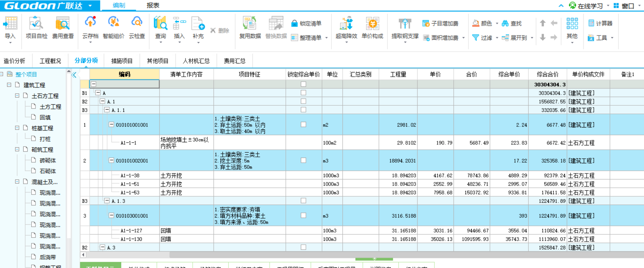Open the 人材机汇总 tab
Viewport: 644px width, 268px height.
[x=196, y=61]
